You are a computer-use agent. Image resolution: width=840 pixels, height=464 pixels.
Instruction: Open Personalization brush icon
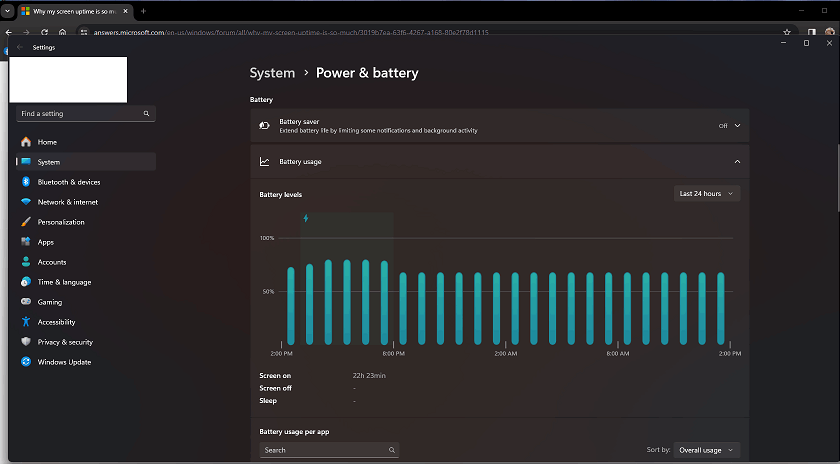[26, 222]
